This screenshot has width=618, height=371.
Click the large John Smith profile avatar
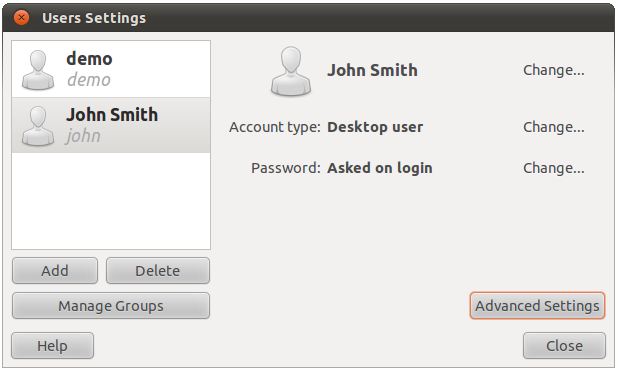click(x=291, y=71)
